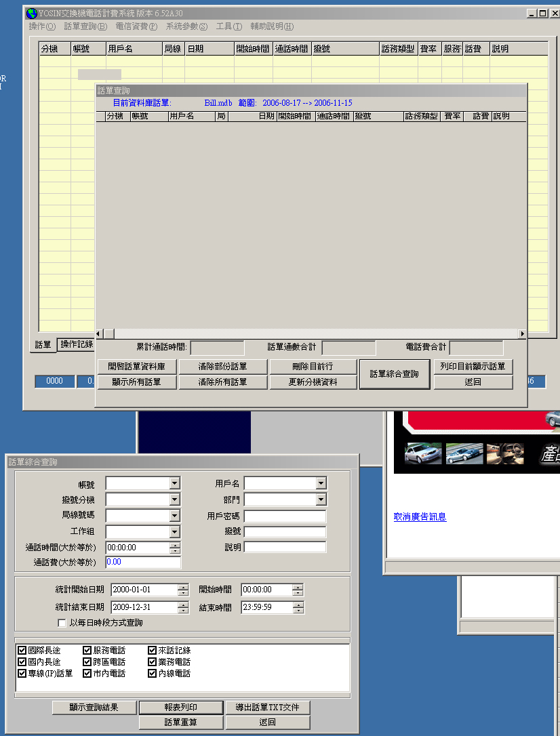The width and height of the screenshot is (560, 736).
Task: Click the 統計開始日期 spinner arrows
Action: pos(182,590)
